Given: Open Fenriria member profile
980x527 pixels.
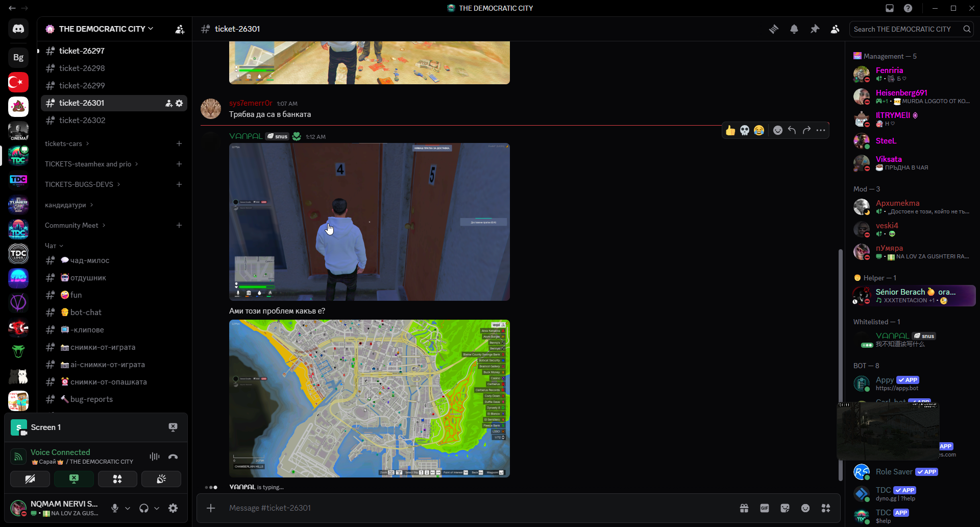Looking at the screenshot, I should (x=911, y=74).
